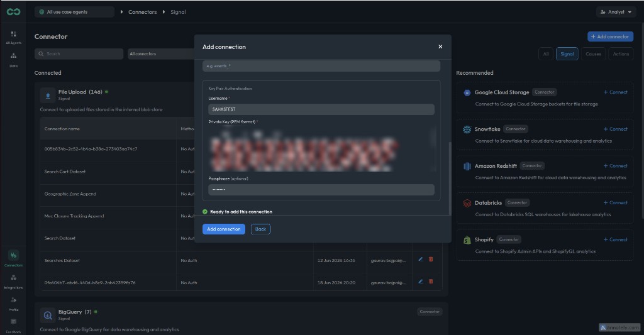Click the Passphrase input field

tap(321, 189)
